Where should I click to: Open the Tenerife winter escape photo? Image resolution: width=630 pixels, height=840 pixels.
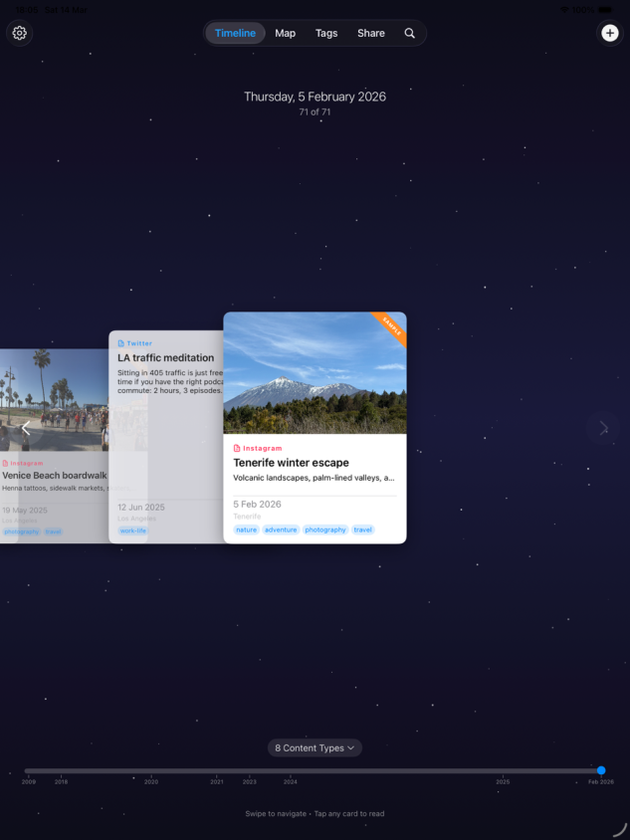click(315, 373)
